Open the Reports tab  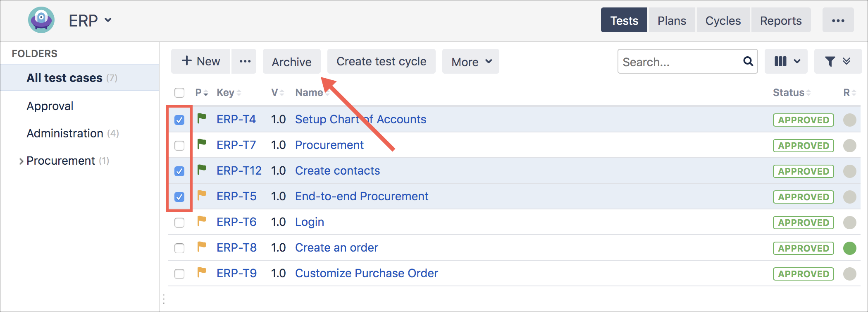coord(781,20)
